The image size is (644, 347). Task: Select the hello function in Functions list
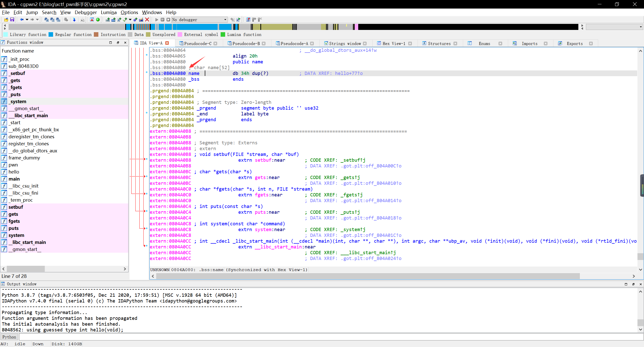click(x=64, y=172)
